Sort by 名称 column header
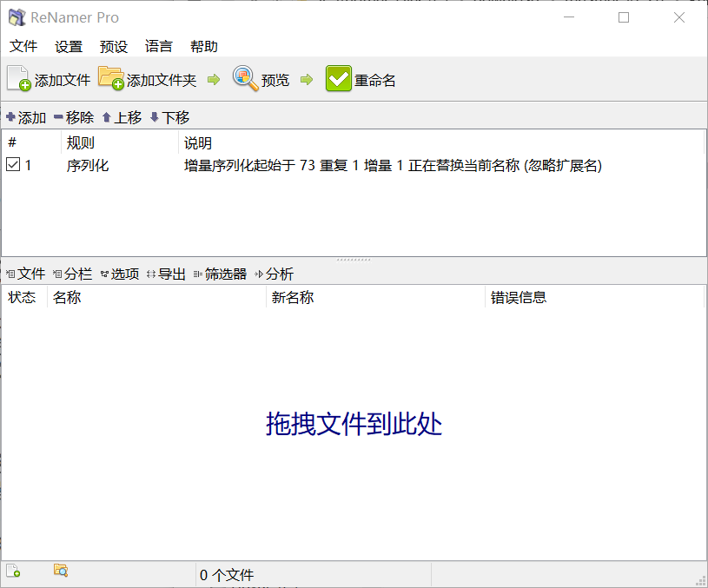 (156, 297)
